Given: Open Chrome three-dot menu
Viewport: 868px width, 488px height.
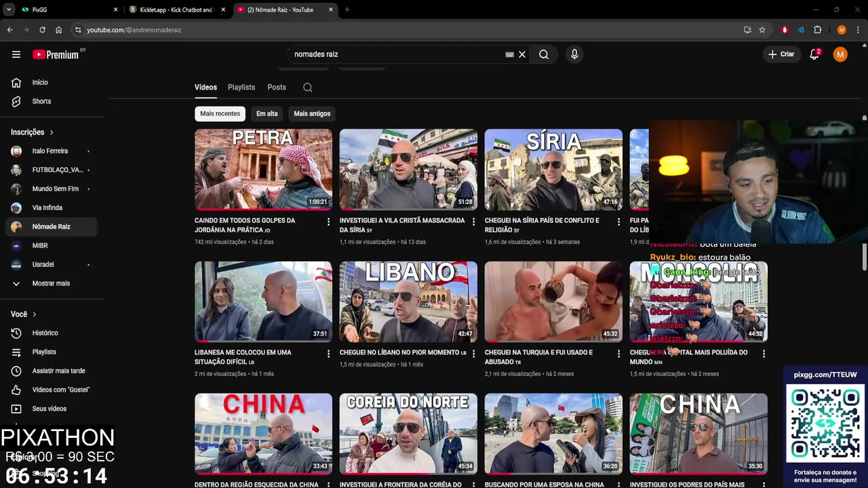Looking at the screenshot, I should click(858, 30).
